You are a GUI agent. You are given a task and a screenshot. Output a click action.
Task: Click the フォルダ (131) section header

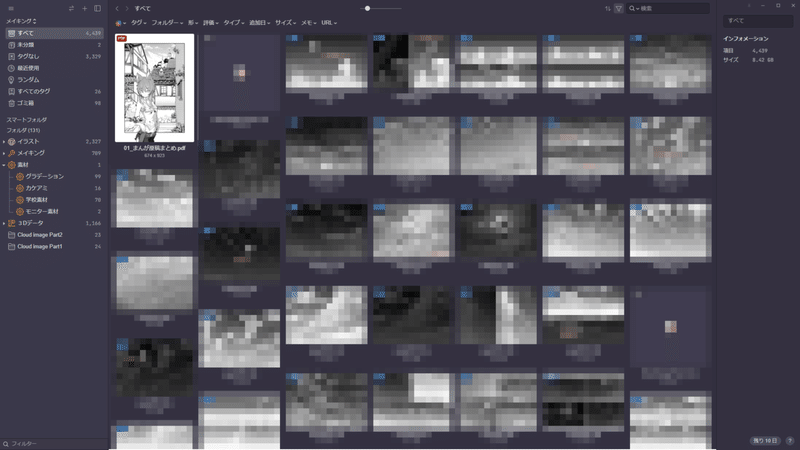click(x=23, y=131)
